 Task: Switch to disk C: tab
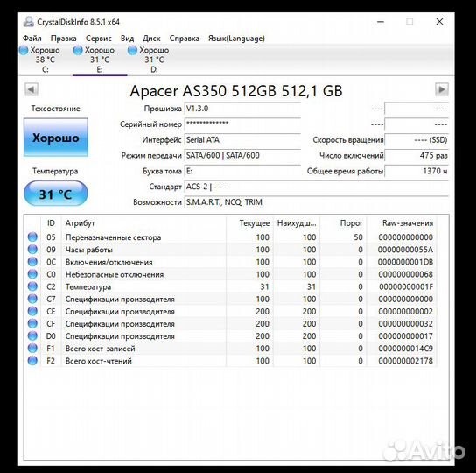pos(45,60)
